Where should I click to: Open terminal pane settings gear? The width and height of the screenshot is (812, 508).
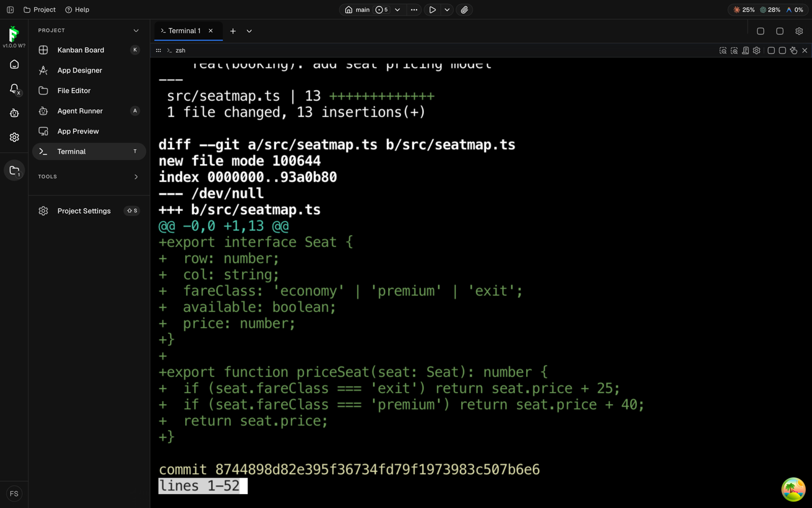[x=756, y=51]
